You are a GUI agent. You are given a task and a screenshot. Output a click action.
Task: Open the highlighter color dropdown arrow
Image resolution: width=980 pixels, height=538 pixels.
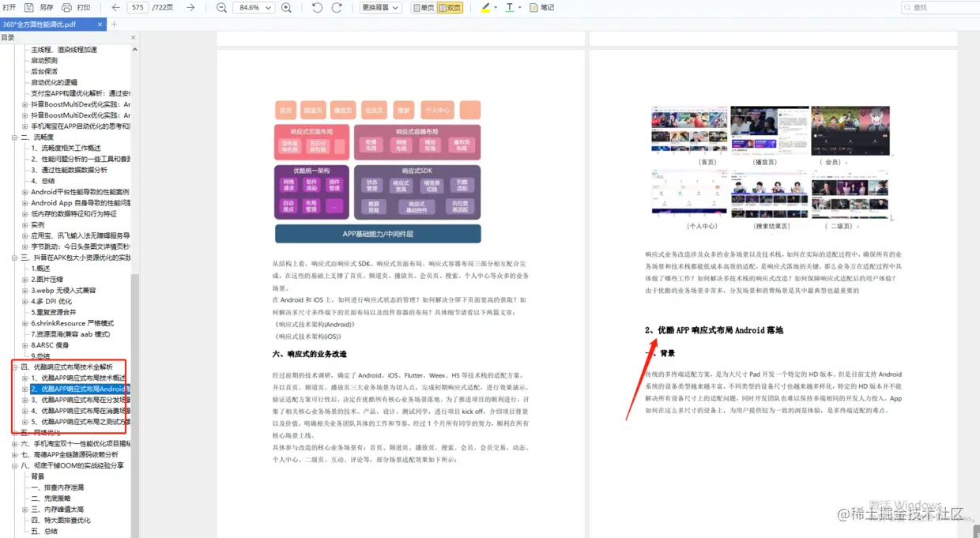496,7
